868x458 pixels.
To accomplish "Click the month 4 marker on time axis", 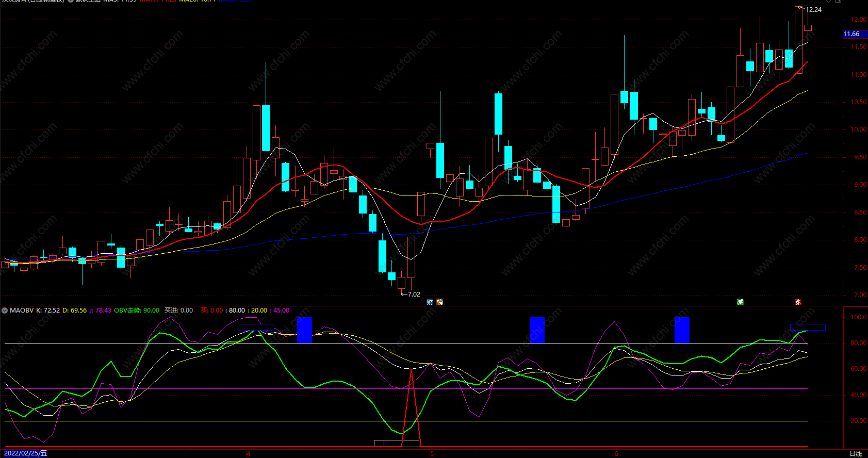I will (249, 454).
